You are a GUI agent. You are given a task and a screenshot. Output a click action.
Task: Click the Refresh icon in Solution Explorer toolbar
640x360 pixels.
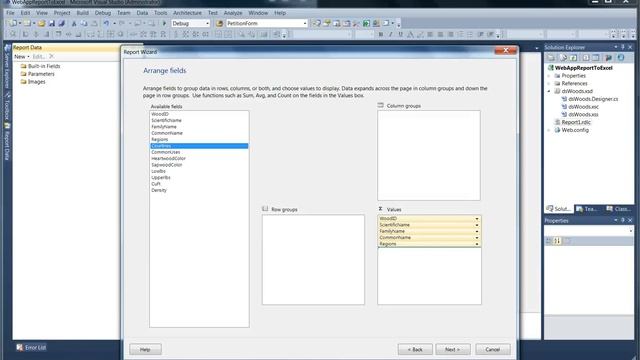573,58
